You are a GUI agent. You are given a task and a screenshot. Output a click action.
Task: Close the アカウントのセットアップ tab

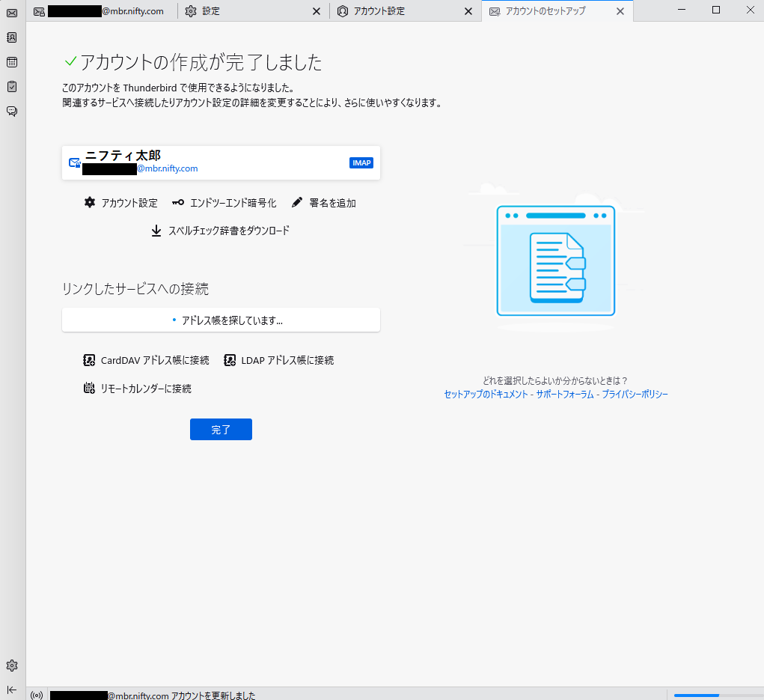[x=620, y=11]
